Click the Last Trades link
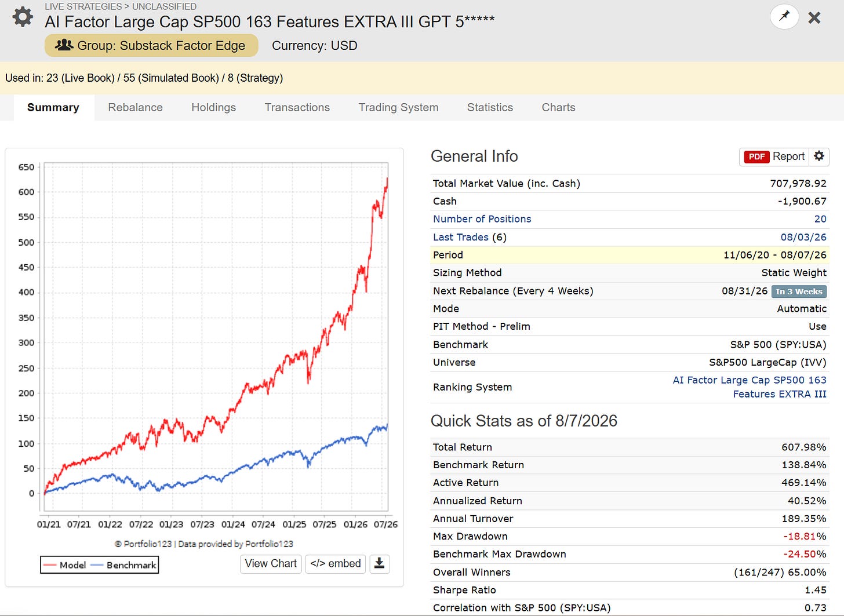844x616 pixels. [460, 237]
